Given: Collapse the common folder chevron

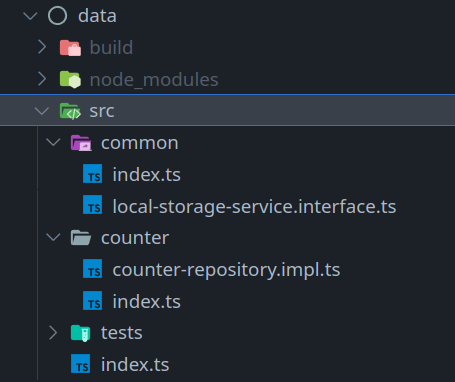Looking at the screenshot, I should click(x=53, y=142).
